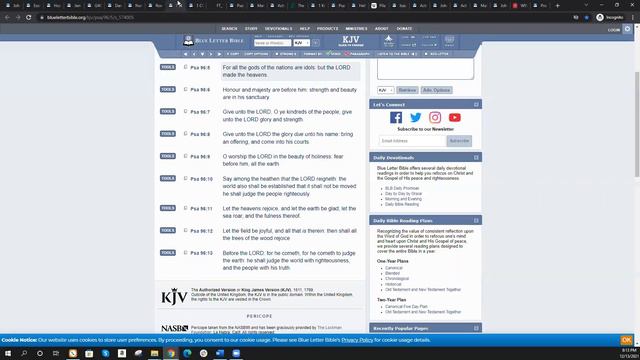Reload the page with browser refresh icon

tap(29, 18)
